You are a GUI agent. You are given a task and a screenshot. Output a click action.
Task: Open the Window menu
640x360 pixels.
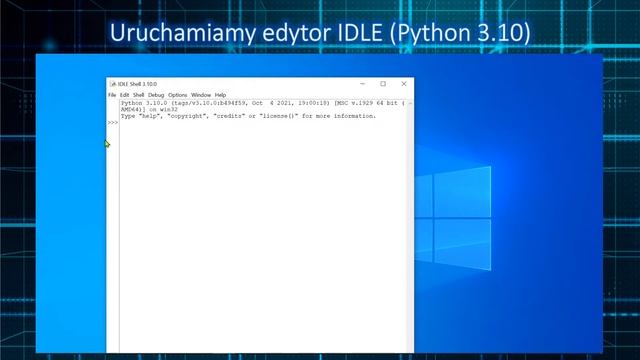[x=201, y=95]
